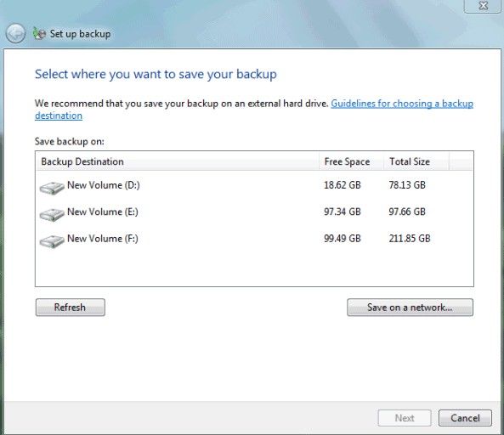
Task: Click the 18.62 GB free space value
Action: [x=343, y=185]
